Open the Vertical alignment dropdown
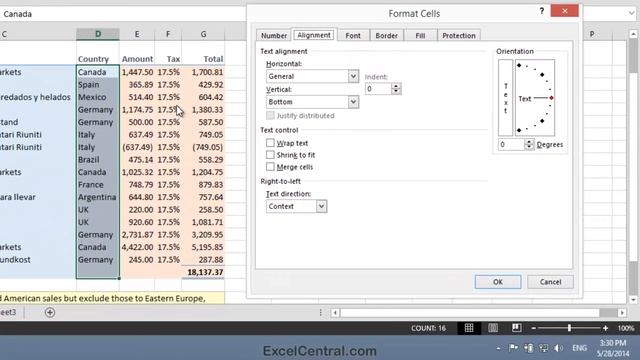Viewport: 640px width, 360px height. [x=353, y=102]
